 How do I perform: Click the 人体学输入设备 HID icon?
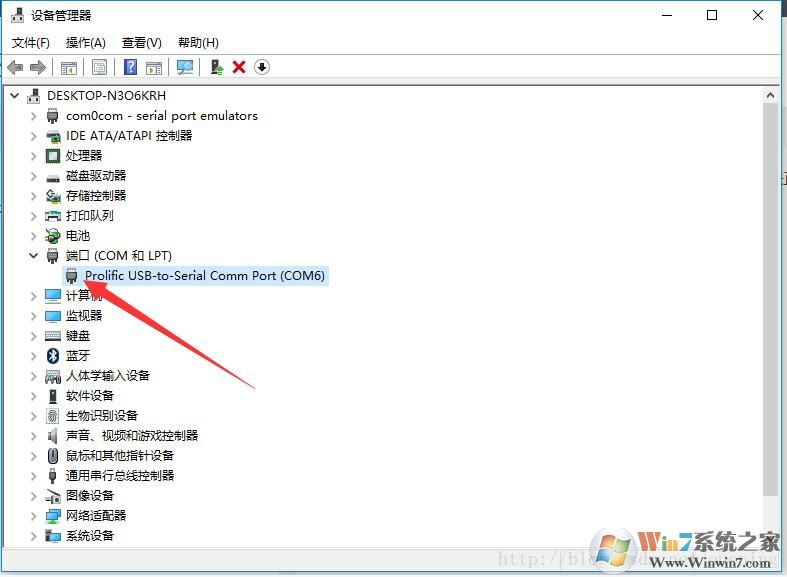pyautogui.click(x=53, y=376)
